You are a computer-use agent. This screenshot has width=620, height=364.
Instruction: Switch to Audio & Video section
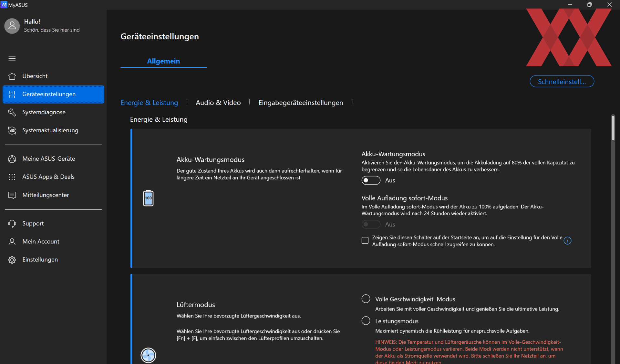click(x=218, y=103)
